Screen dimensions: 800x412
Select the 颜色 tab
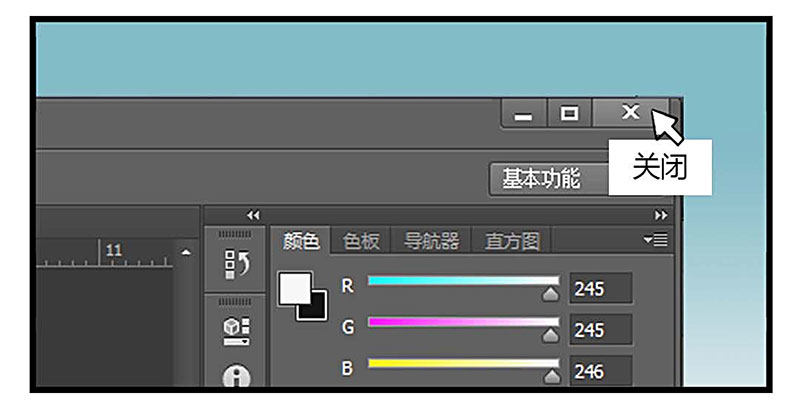pos(300,241)
